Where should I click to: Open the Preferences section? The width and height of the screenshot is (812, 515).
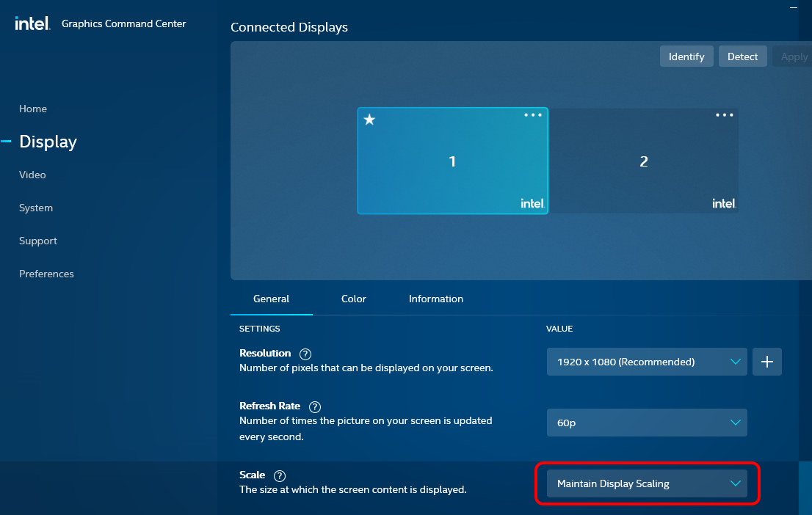[x=46, y=274]
